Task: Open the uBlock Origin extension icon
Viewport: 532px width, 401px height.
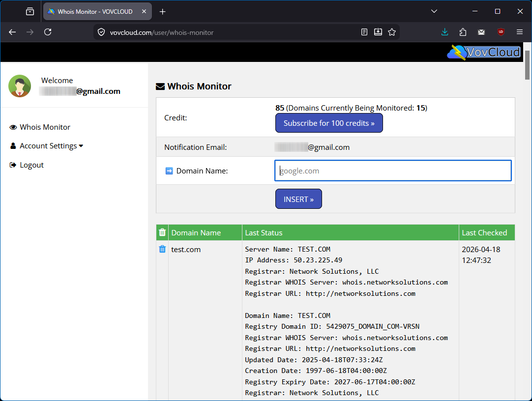Action: point(501,32)
